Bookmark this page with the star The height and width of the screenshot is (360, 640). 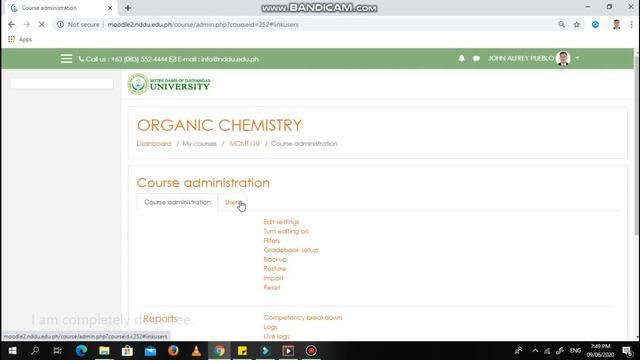pyautogui.click(x=576, y=24)
